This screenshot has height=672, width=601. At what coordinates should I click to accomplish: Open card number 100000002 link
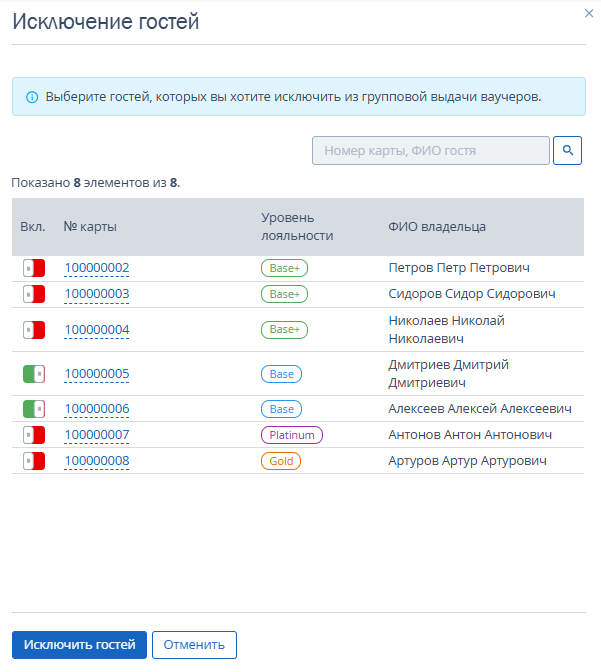[97, 268]
